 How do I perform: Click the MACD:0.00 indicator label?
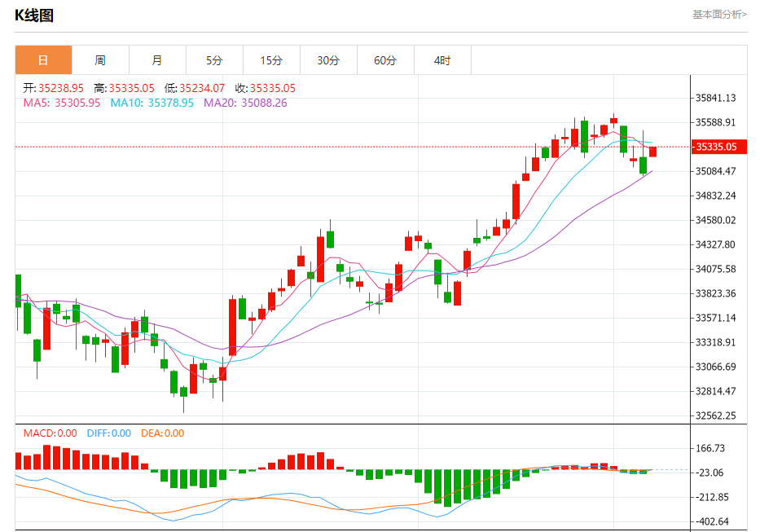click(50, 433)
